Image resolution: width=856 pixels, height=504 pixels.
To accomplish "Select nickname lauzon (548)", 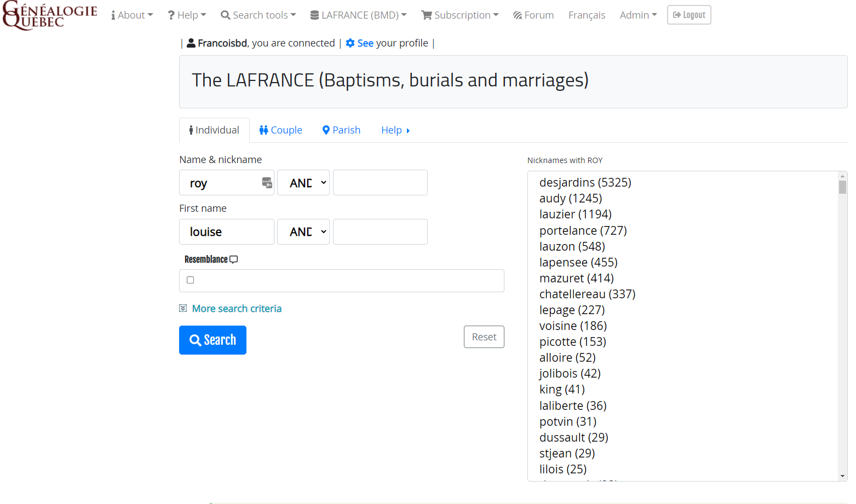I will click(x=572, y=246).
